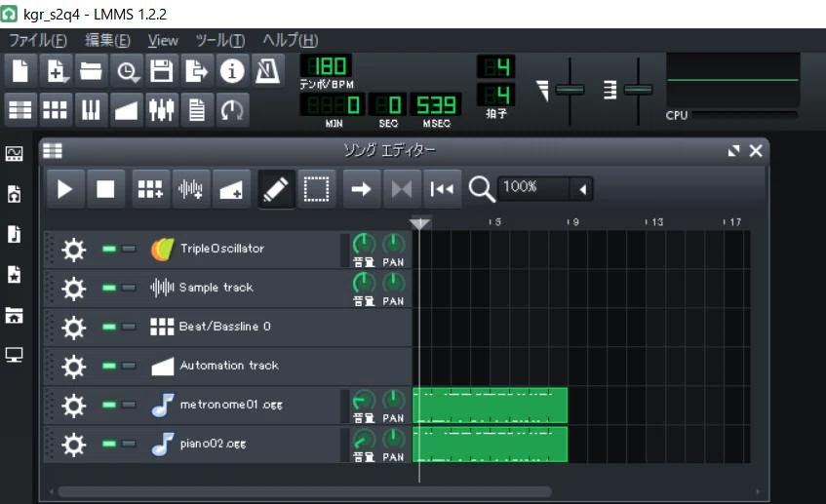Mute the TripleOscillator track

tap(109, 249)
